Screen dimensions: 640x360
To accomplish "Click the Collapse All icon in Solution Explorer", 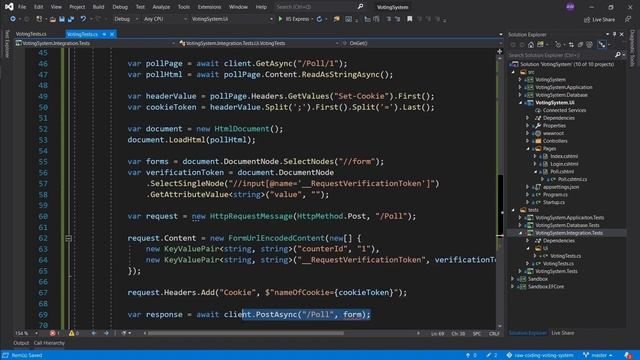I will [580, 44].
